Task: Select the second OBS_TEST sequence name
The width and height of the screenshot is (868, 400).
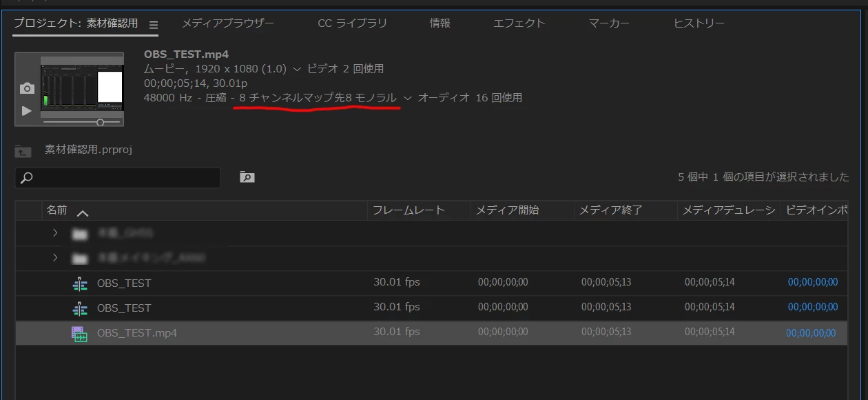Action: [x=124, y=308]
